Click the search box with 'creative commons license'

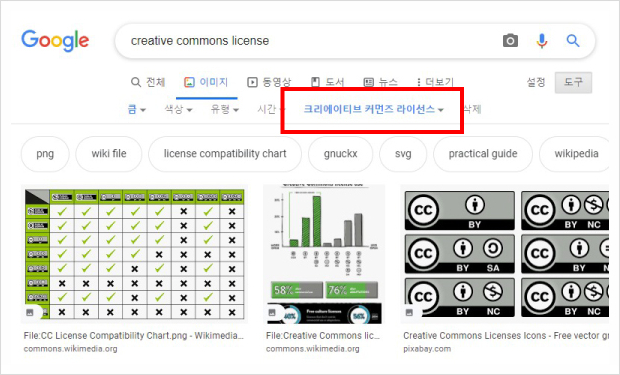[x=355, y=41]
